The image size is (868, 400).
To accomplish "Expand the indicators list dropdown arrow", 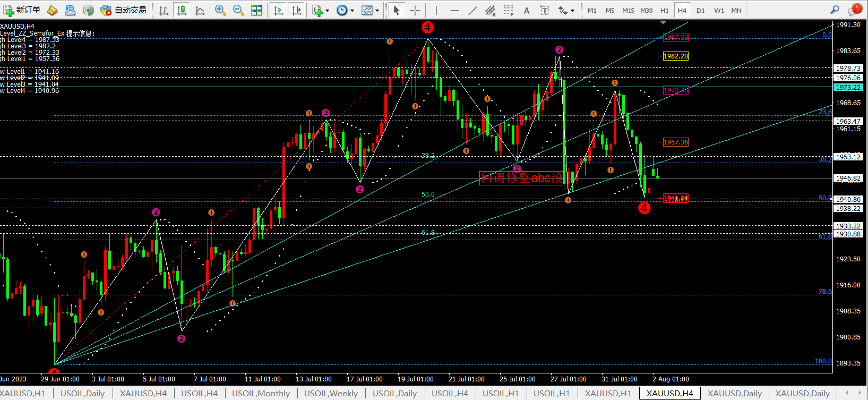I will (327, 11).
